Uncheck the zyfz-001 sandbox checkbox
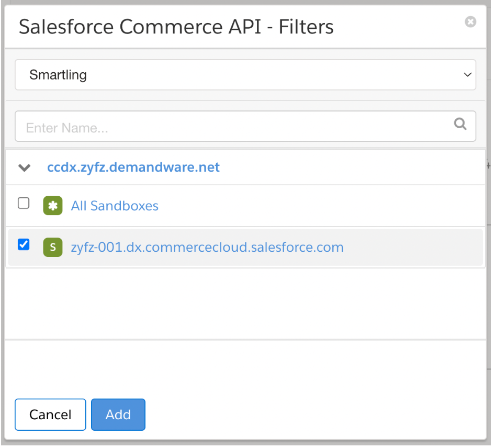 pos(24,245)
